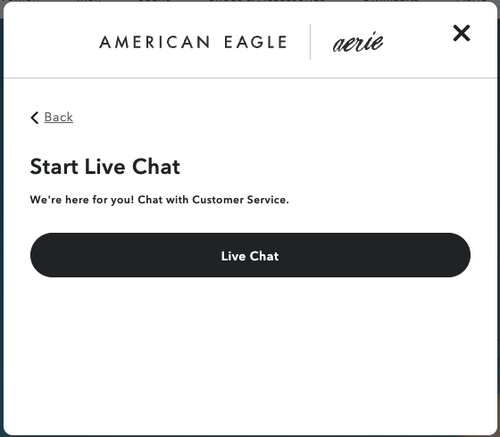The height and width of the screenshot is (437, 500).
Task: Click the empty white area under Live Chat
Action: (250, 353)
